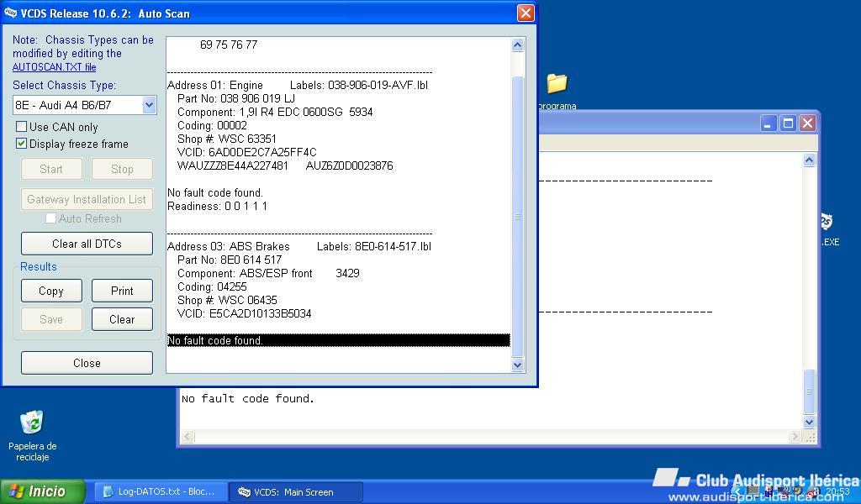Screen dimensions: 861x504
Task: Open the Select Chassis Type dropdown
Action: [85, 105]
